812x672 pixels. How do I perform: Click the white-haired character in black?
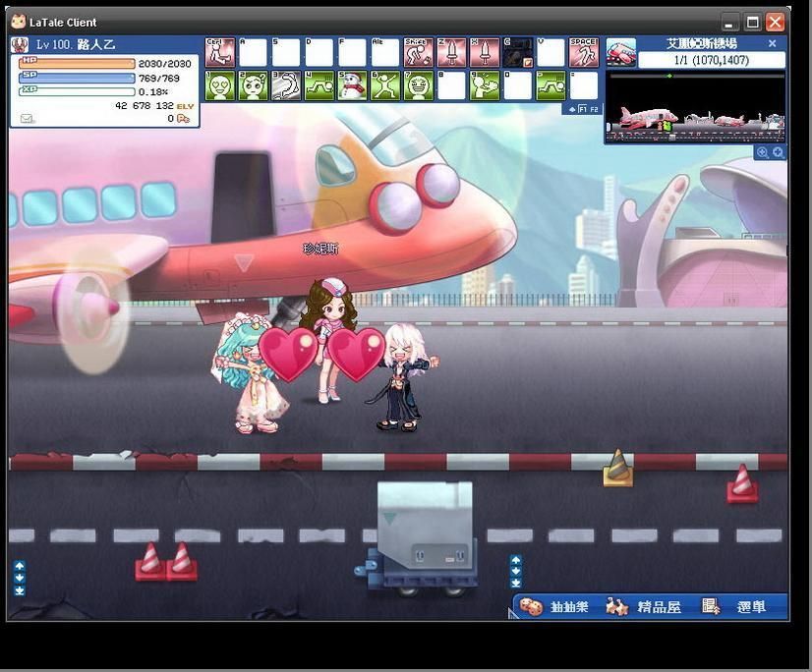(403, 377)
